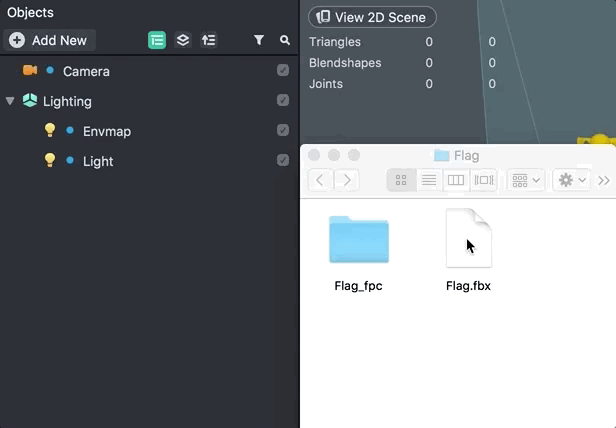Switch Finder to column view
The width and height of the screenshot is (616, 428).
tap(456, 180)
